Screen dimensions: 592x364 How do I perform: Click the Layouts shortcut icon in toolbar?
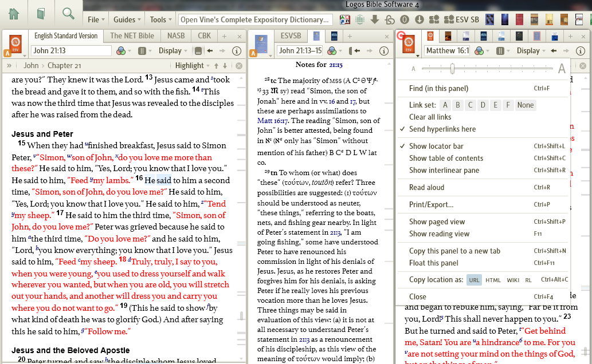344,19
